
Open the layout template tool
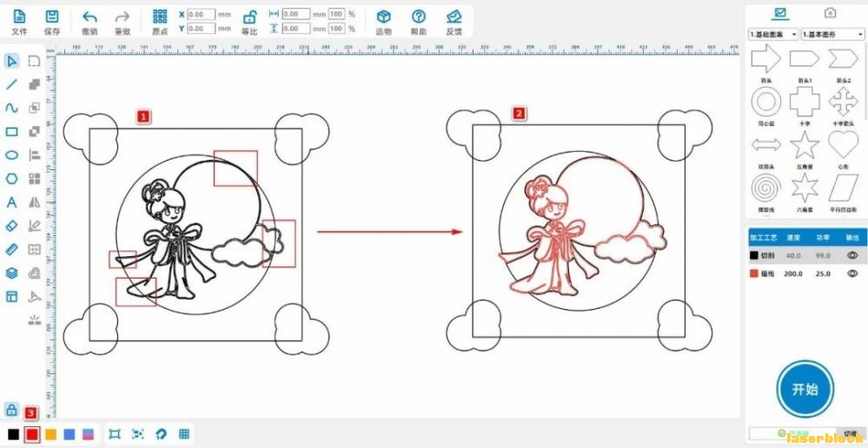11,297
